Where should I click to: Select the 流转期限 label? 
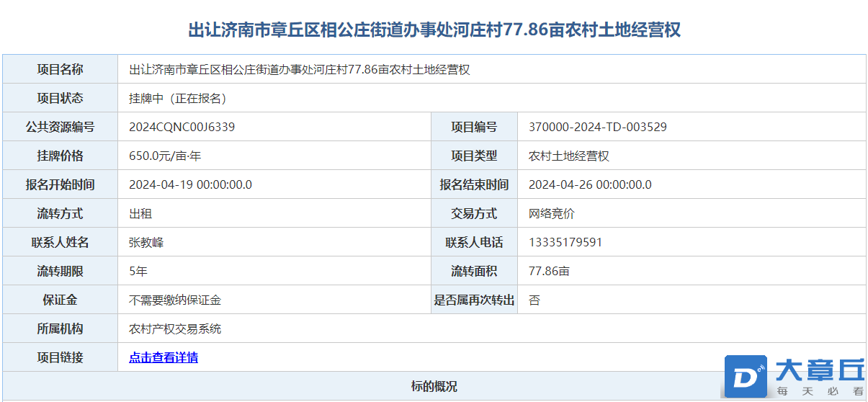[x=60, y=271]
